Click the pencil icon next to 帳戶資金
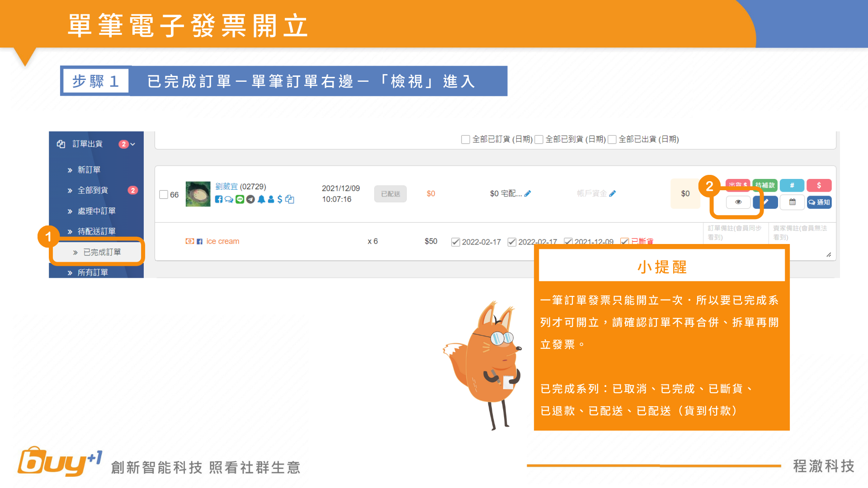This screenshot has height=488, width=868. click(x=613, y=193)
